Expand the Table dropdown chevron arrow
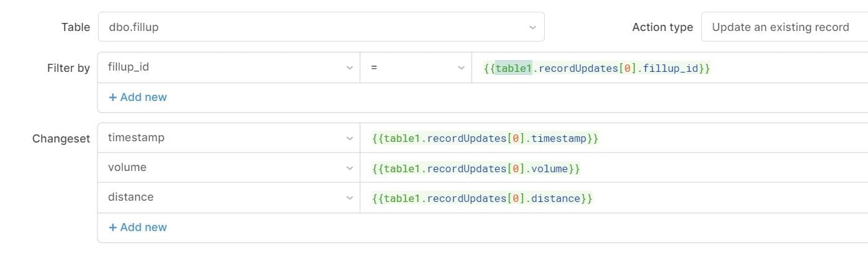The image size is (868, 254). 532,27
